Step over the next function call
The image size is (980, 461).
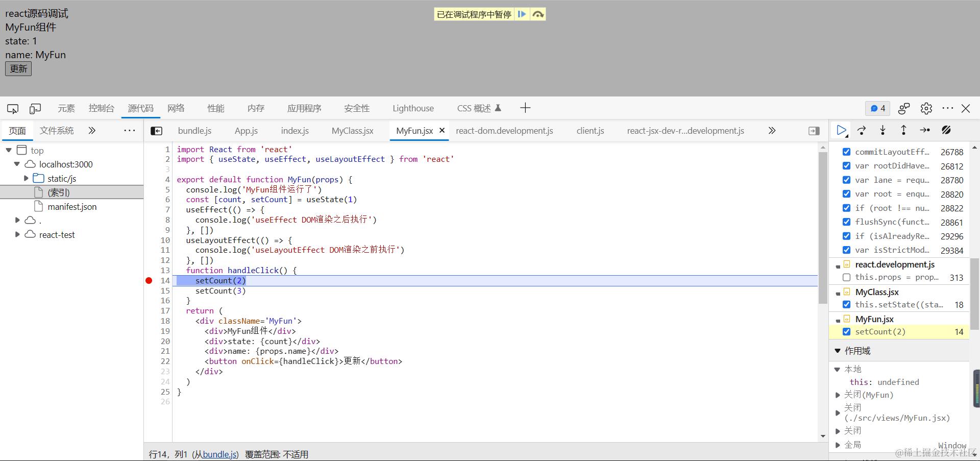[x=862, y=130]
